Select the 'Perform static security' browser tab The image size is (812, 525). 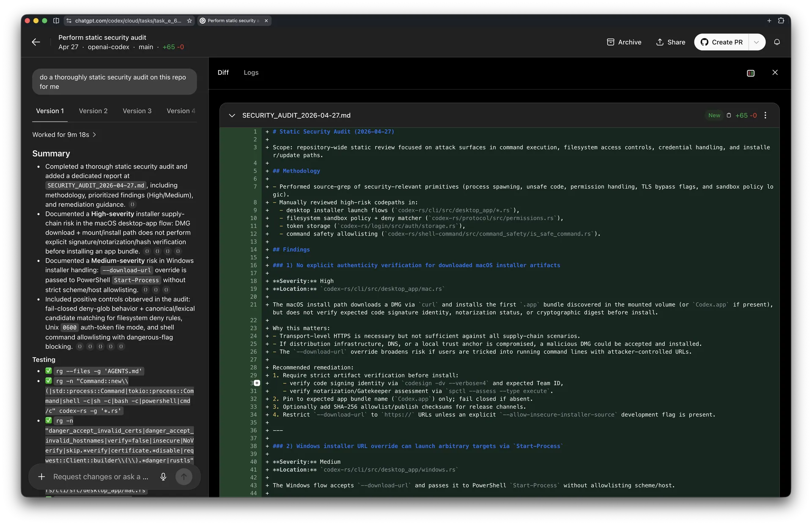pyautogui.click(x=234, y=21)
